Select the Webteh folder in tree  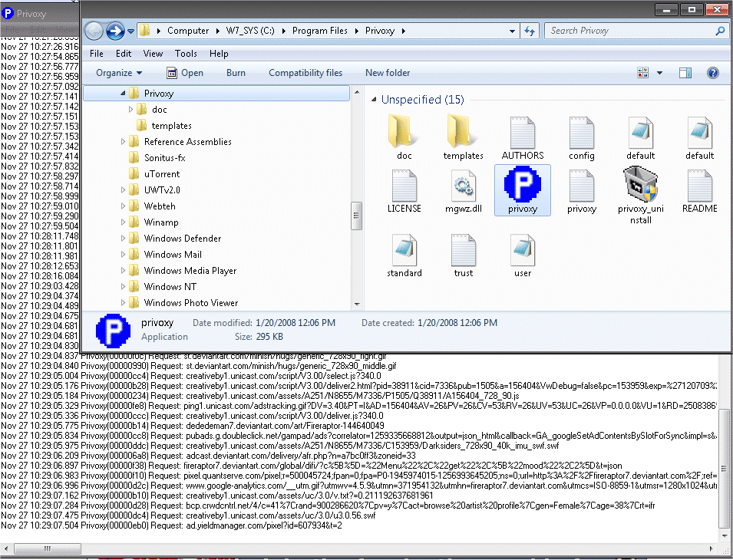coord(160,206)
